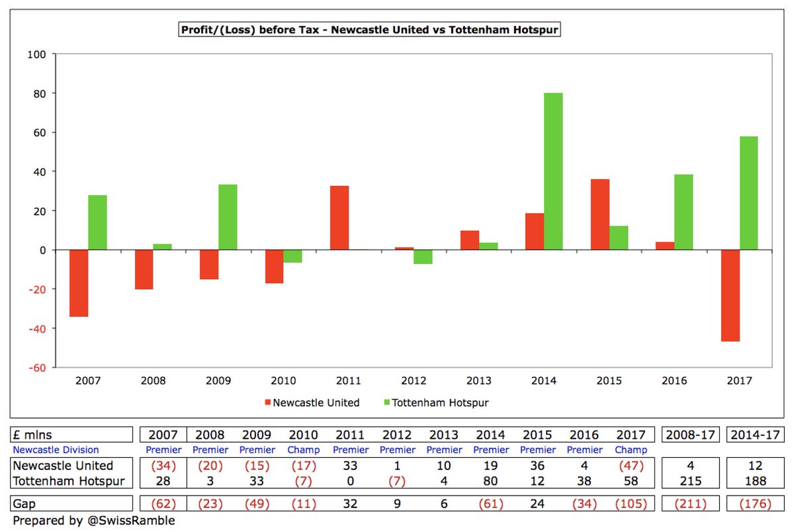Click the 2007 'Premier' division cell

pos(163,450)
